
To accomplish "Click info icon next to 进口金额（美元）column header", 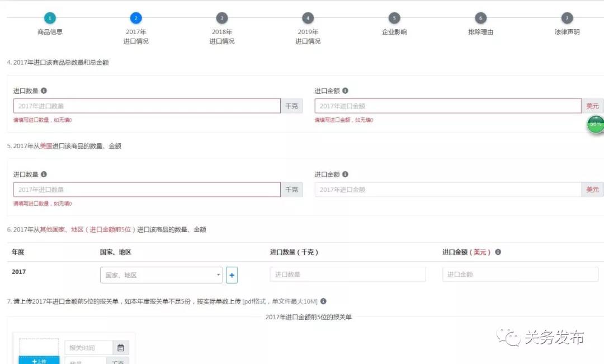I will [x=498, y=252].
